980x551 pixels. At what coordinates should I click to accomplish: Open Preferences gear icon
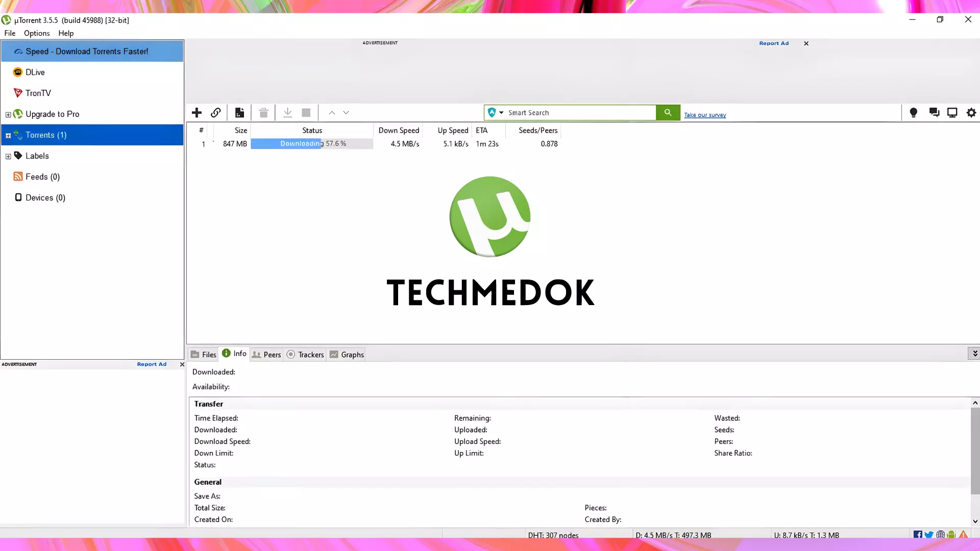(x=971, y=113)
